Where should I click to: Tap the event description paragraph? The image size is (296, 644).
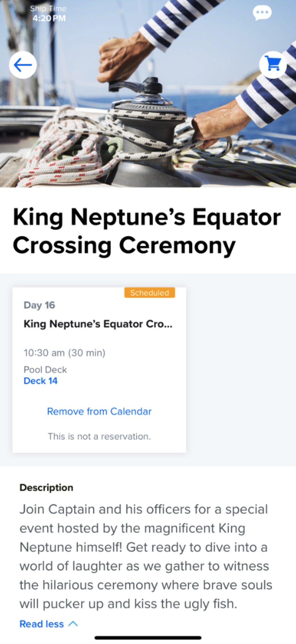(x=146, y=556)
